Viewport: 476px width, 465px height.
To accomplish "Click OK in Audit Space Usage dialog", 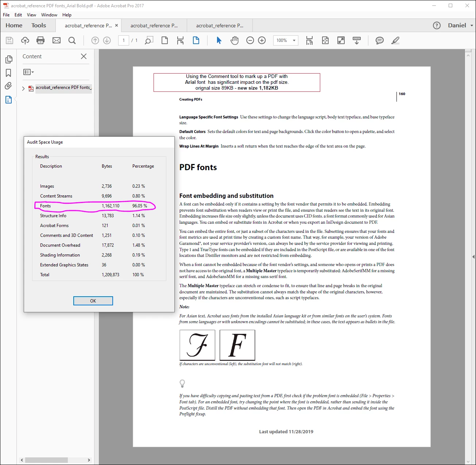I will tap(93, 301).
